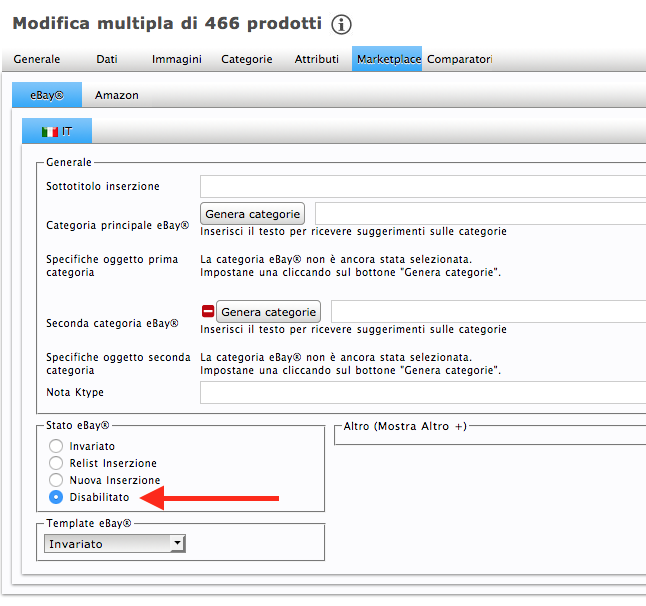Select the eBay sub-tab
646x606 pixels.
(x=47, y=95)
